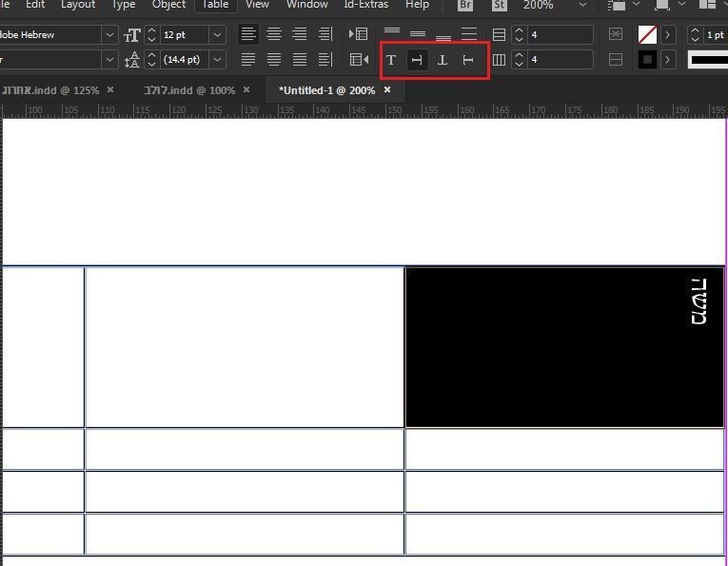Expand the Adobe Hebrew font family dropdown
728x566 pixels.
click(x=109, y=35)
